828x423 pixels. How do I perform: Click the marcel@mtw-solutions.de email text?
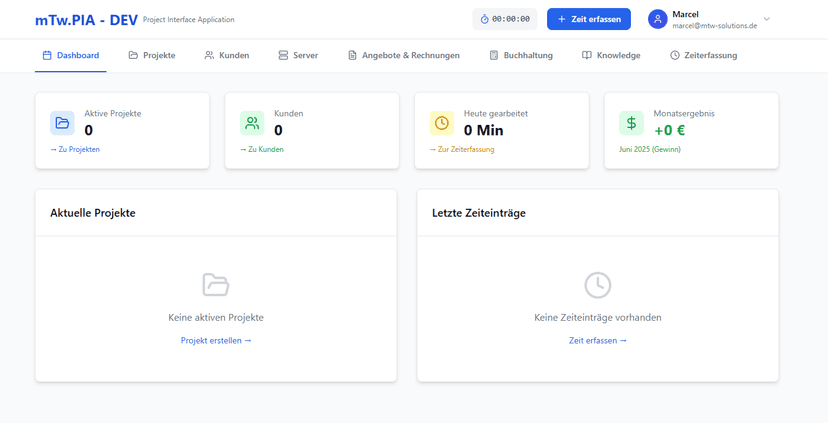[x=714, y=25]
